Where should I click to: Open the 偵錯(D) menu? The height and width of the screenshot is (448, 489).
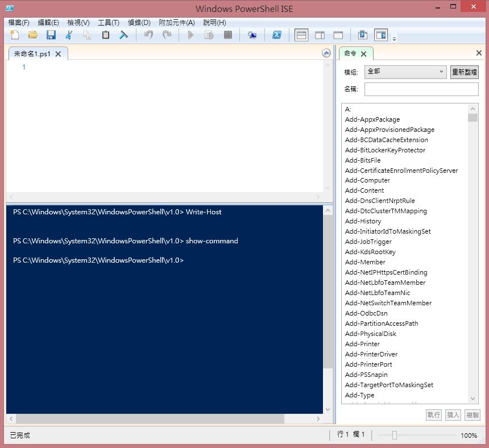click(x=139, y=22)
